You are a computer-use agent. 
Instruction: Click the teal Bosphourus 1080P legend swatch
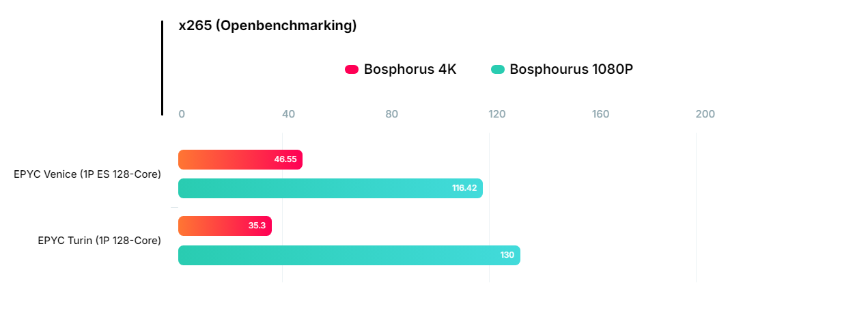click(498, 69)
